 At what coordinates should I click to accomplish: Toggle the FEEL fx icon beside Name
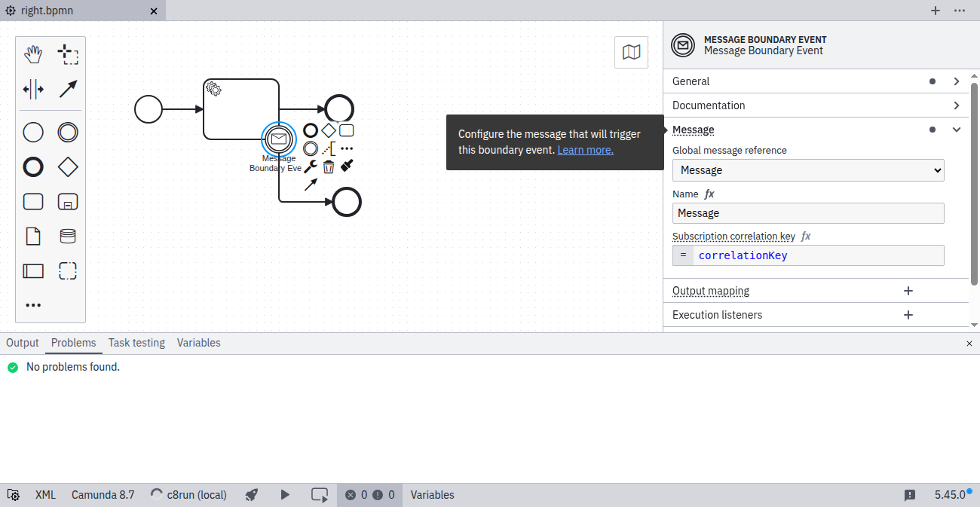pyautogui.click(x=709, y=194)
